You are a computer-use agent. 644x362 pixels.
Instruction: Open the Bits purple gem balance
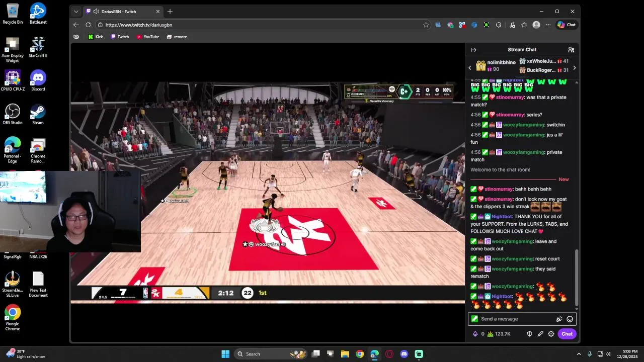(x=478, y=334)
